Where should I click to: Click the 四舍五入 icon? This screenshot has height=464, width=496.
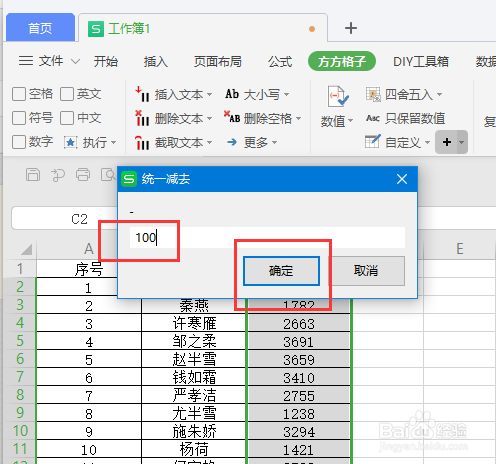coord(373,94)
